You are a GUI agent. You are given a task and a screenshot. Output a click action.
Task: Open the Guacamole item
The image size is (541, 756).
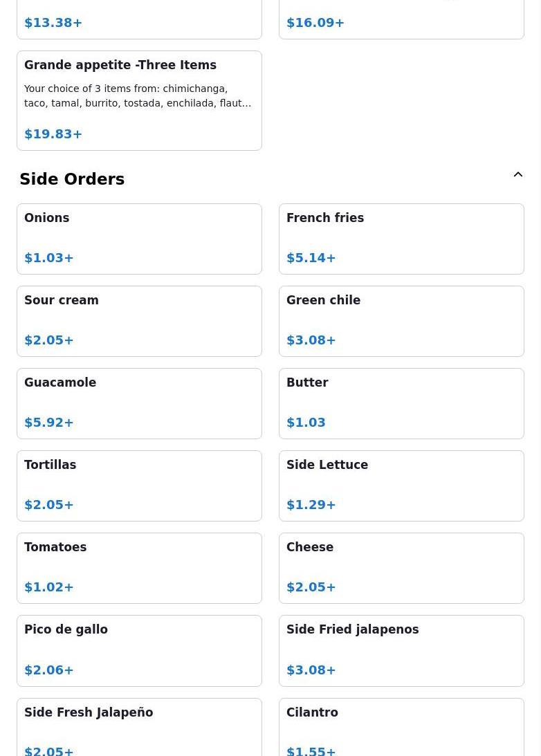139,403
